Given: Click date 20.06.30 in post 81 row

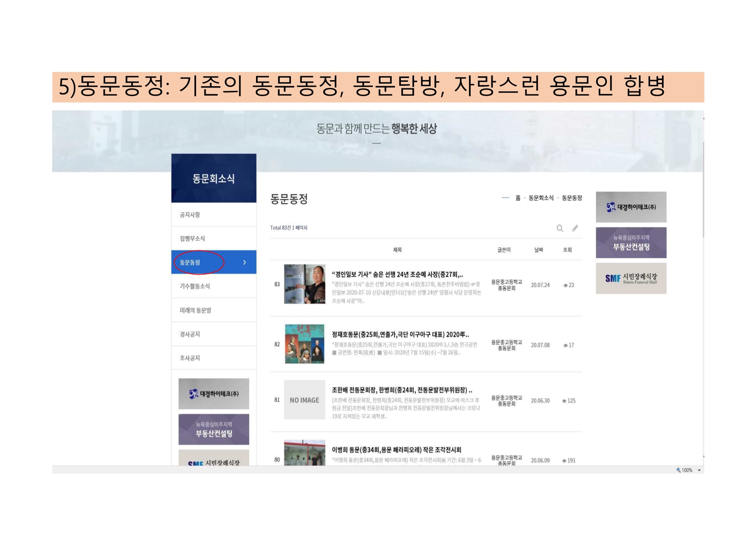Looking at the screenshot, I should click(540, 400).
